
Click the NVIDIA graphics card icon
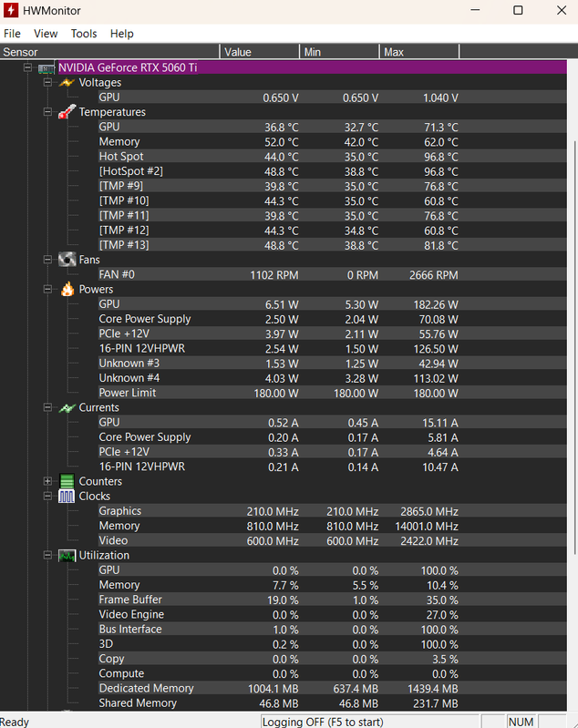(x=46, y=68)
